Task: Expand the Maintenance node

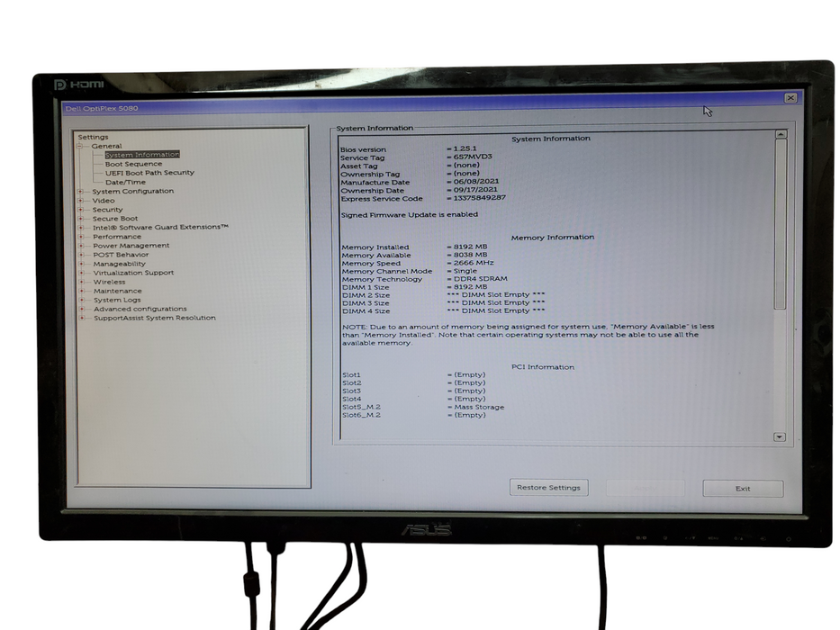Action: [x=81, y=291]
